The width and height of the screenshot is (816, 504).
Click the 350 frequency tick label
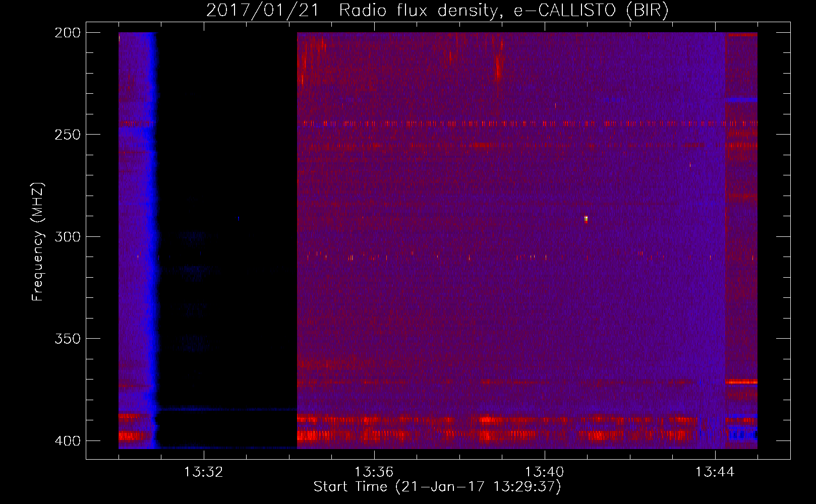[x=68, y=339]
